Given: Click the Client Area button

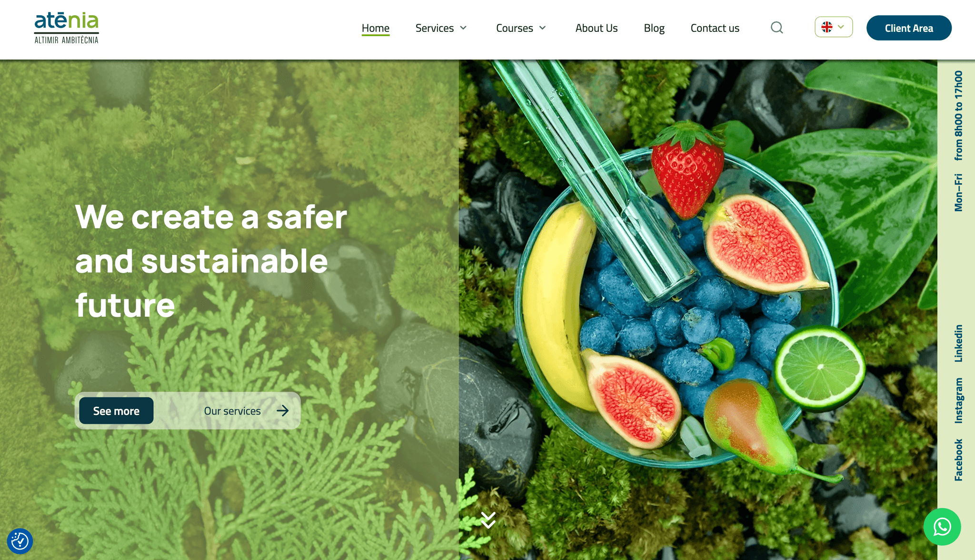Looking at the screenshot, I should click(x=909, y=28).
